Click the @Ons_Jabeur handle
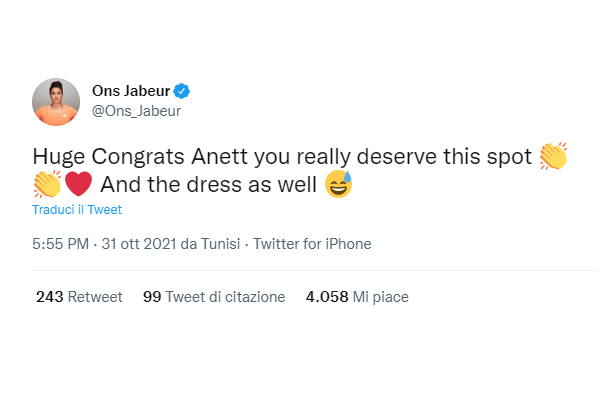 pyautogui.click(x=136, y=111)
